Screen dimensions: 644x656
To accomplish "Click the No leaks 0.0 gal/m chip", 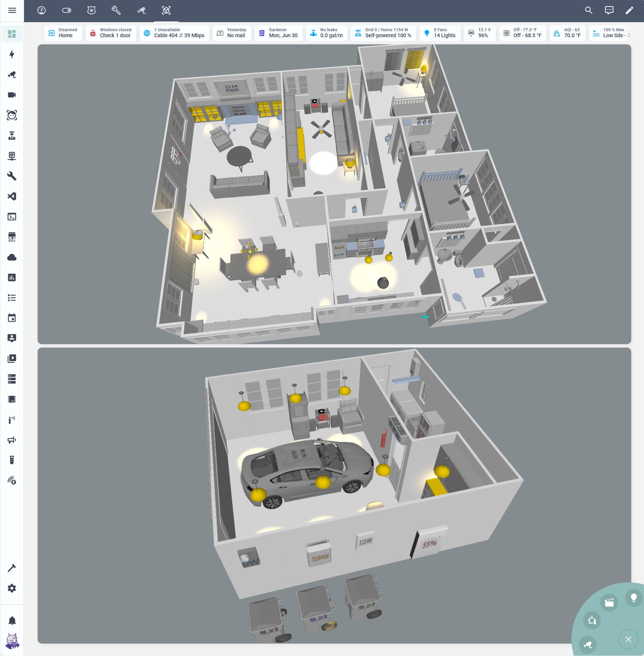I will point(327,33).
